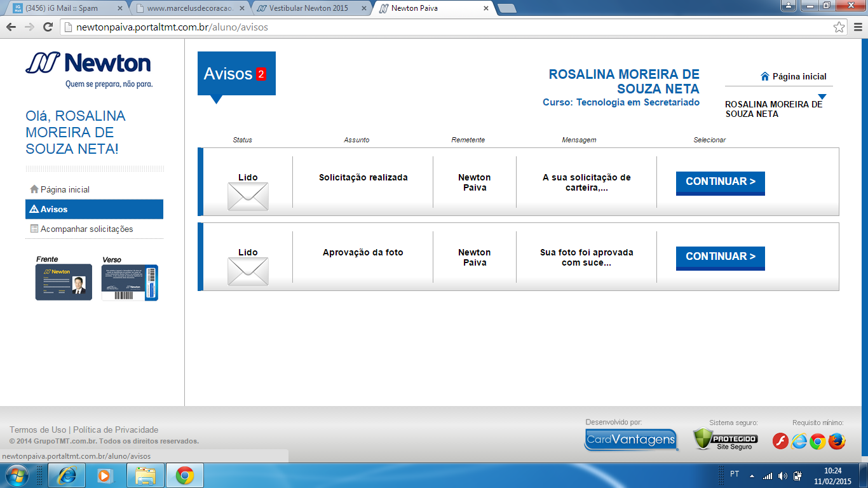Click the 'Aprovação da foto' subject text
Image resolution: width=868 pixels, height=488 pixels.
click(363, 252)
